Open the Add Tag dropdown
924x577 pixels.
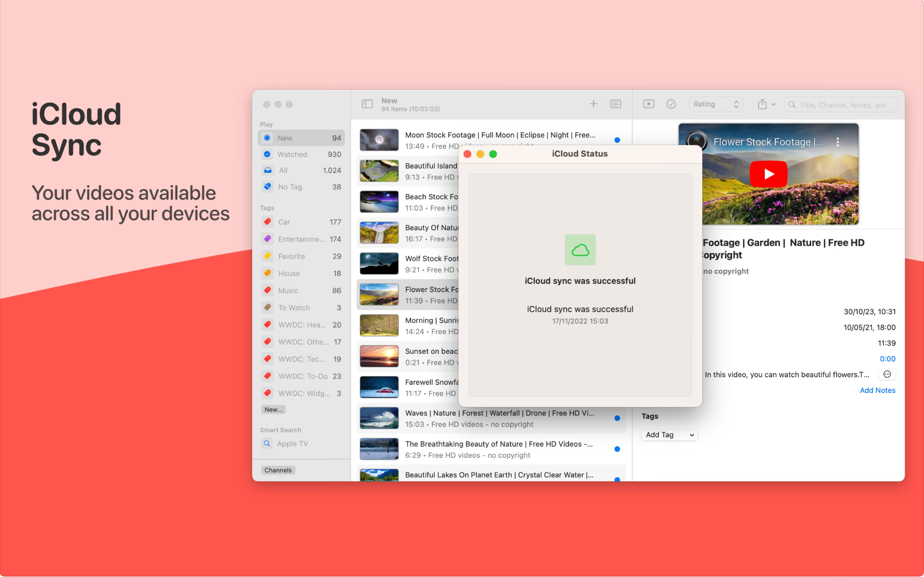tap(669, 435)
